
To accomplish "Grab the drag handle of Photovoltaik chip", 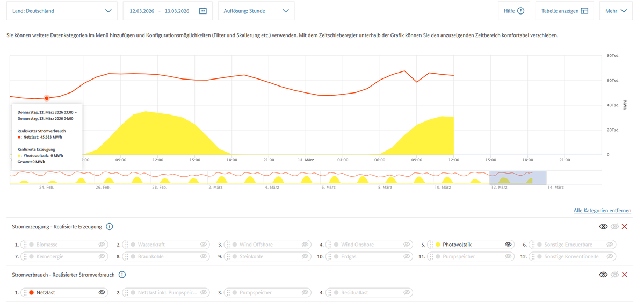I will click(x=432, y=245).
